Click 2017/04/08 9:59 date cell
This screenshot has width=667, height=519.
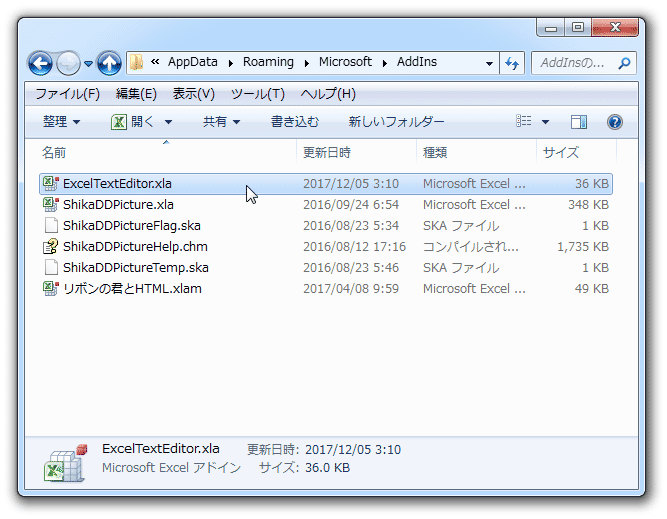(351, 289)
